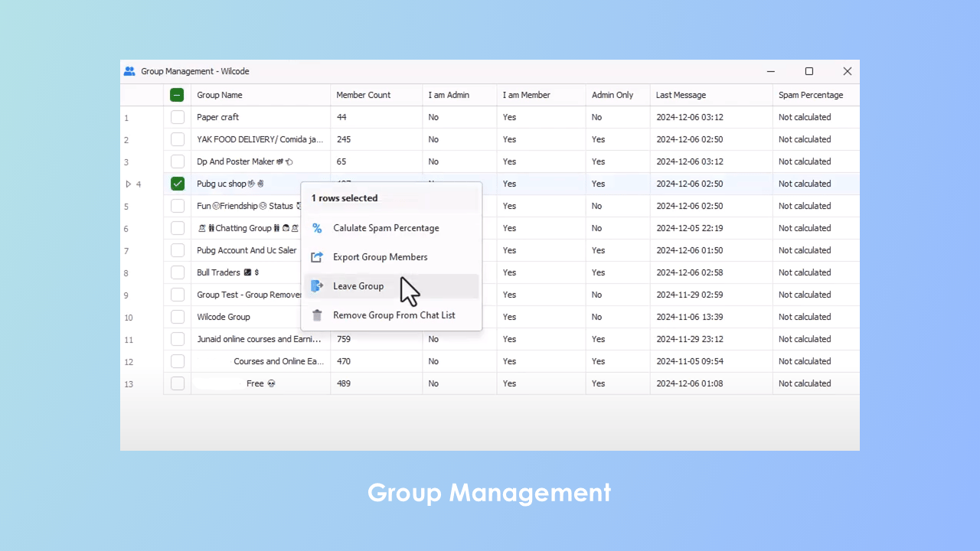Expand the Pubg uc shop row
980x551 pixels.
coord(129,184)
